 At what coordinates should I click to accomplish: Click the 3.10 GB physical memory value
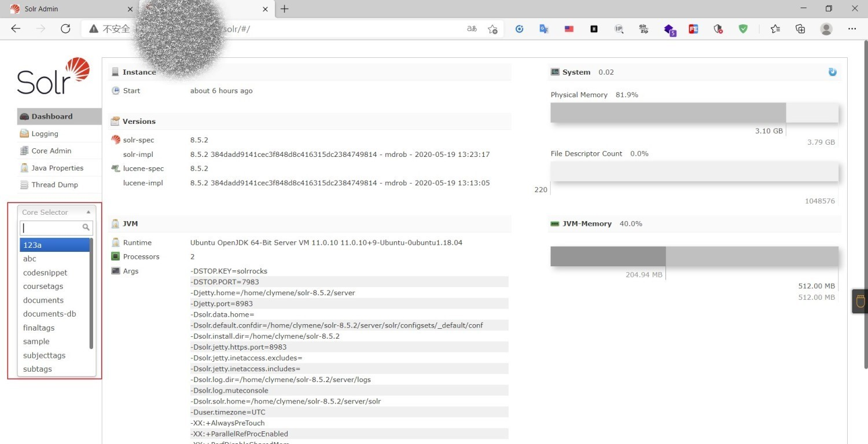click(769, 131)
